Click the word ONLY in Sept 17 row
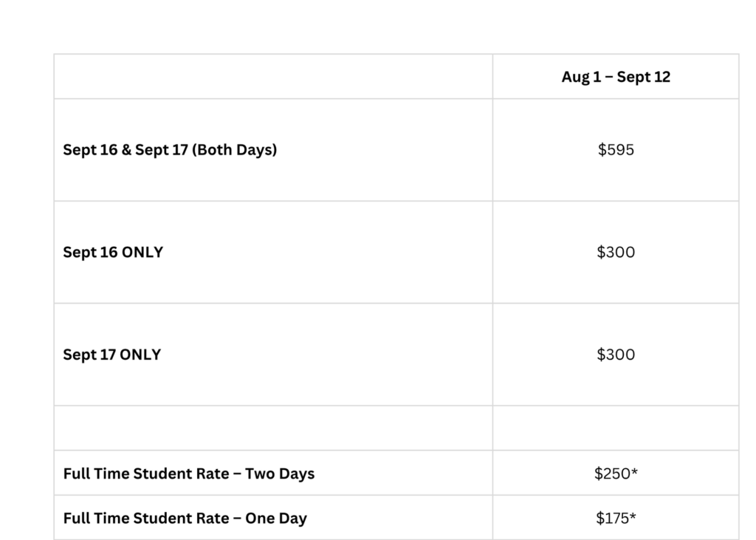Viewport: 756px width, 540px height. coord(140,355)
